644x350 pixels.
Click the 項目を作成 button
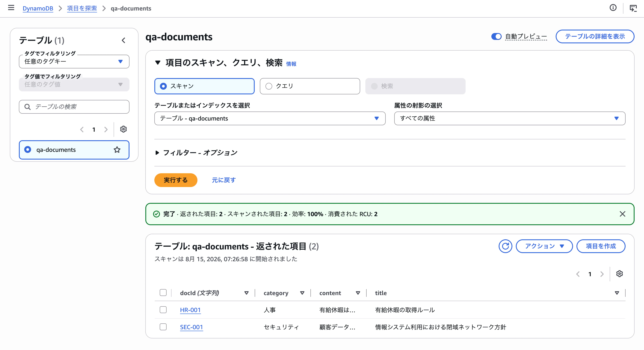(601, 246)
